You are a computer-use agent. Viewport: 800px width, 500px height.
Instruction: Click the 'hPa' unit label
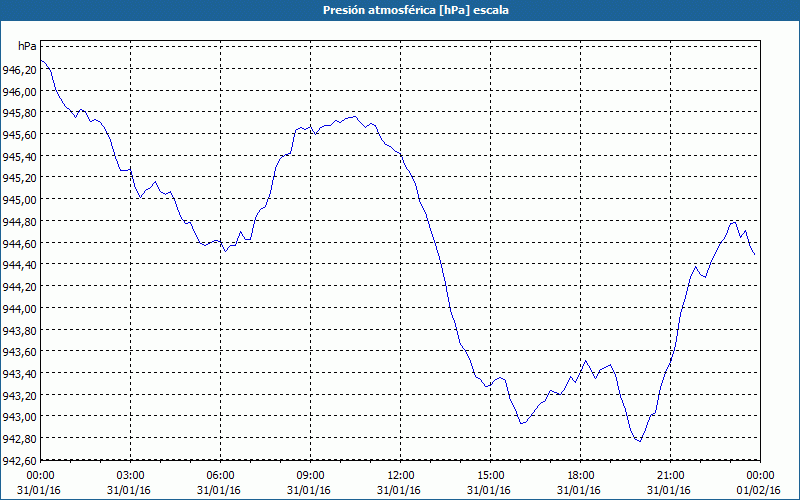[x=27, y=46]
